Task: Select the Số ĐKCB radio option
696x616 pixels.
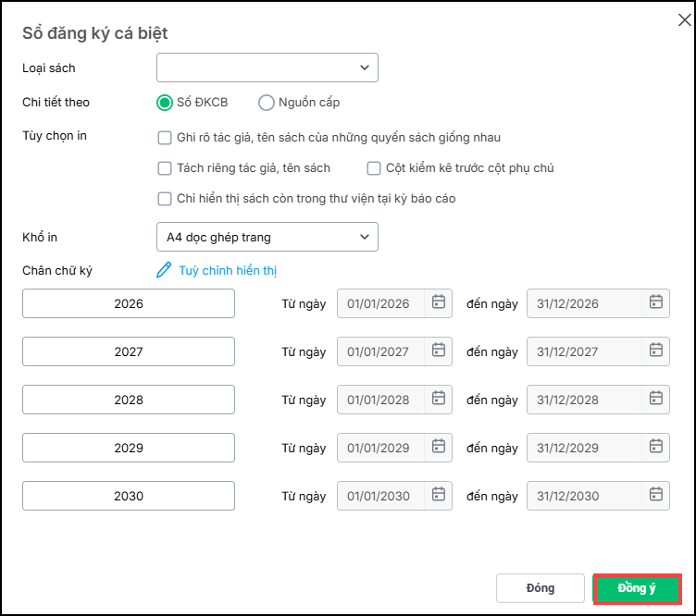Action: pyautogui.click(x=165, y=103)
